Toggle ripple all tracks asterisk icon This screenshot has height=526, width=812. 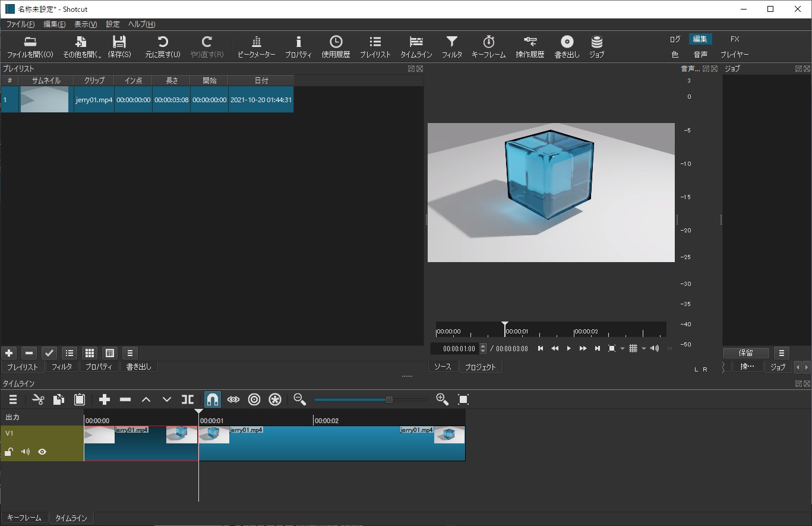(275, 399)
